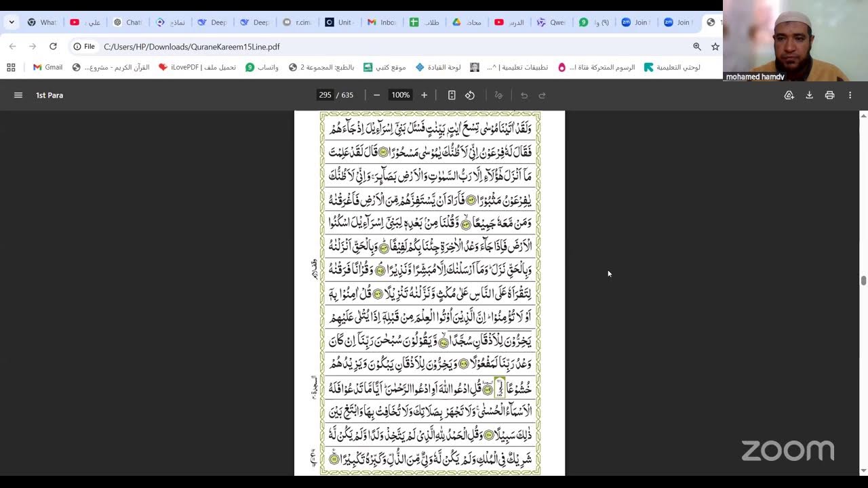Select the PDF draw annotation tool
Viewport: 868px width, 488px height.
tap(498, 95)
